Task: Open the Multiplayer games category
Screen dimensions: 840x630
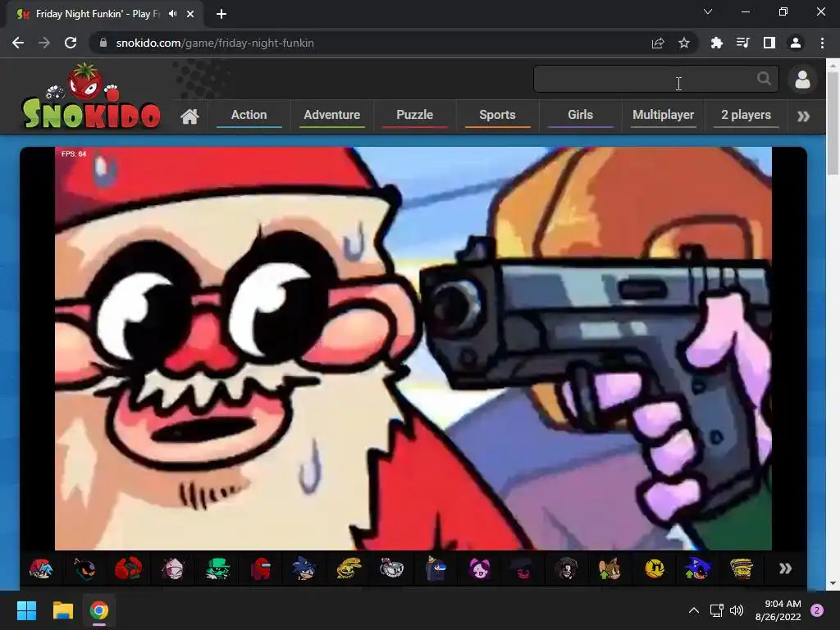Action: [663, 115]
